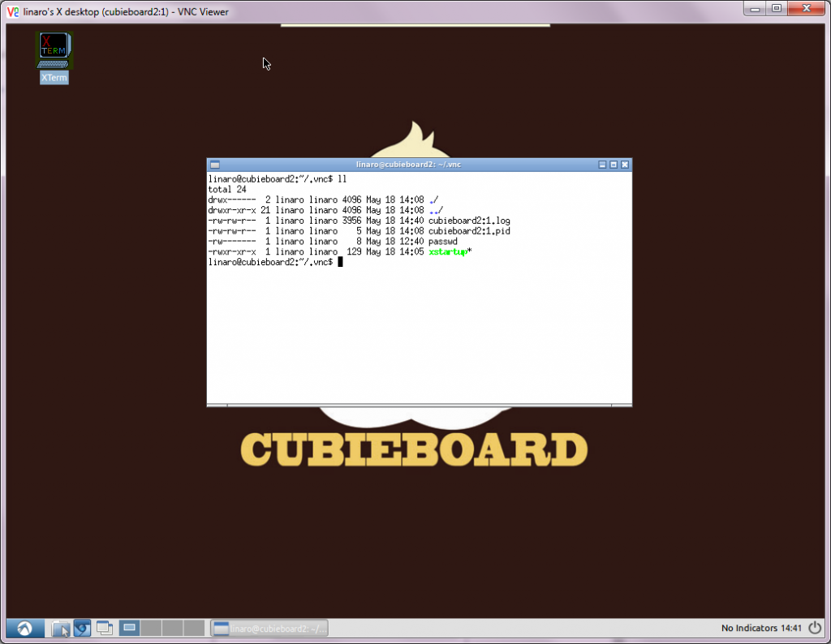Click the power button in the panel
This screenshot has height=644, width=831.
click(815, 628)
